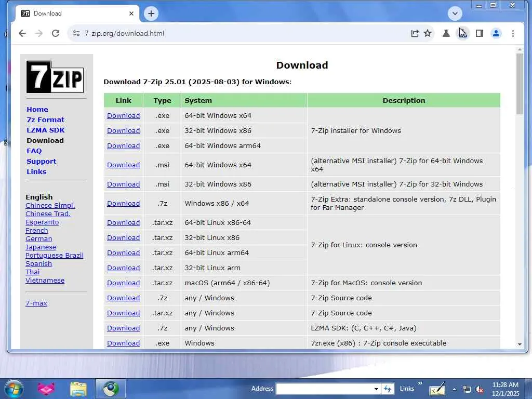532x399 pixels.
Task: Download 7-Zip Extra for Windows x86 / x64
Action: click(x=124, y=204)
